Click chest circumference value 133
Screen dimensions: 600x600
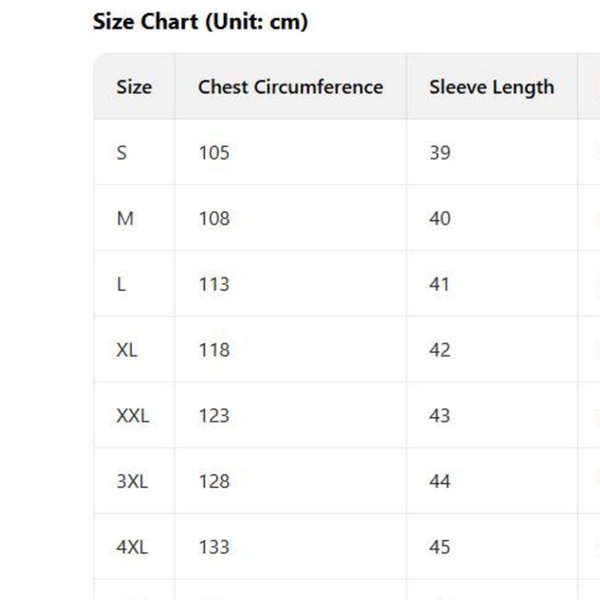point(214,547)
